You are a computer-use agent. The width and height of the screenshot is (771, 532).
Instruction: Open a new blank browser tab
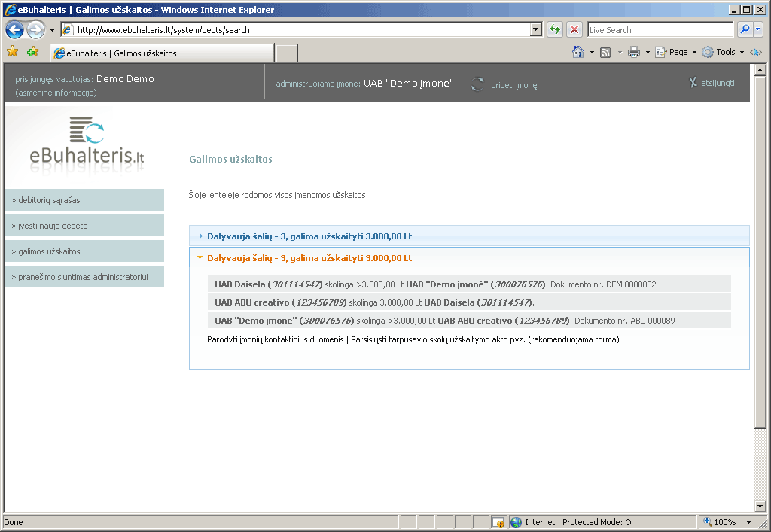pos(287,53)
